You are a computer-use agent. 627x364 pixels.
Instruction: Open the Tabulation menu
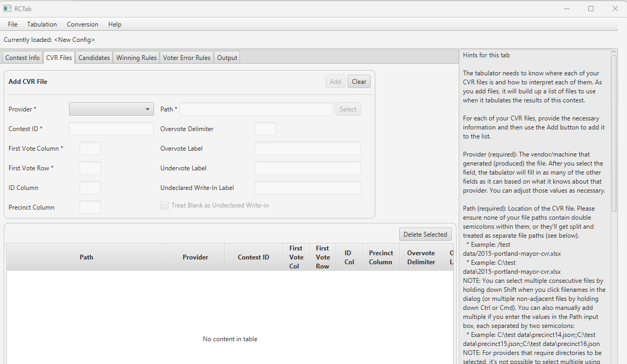(x=42, y=24)
